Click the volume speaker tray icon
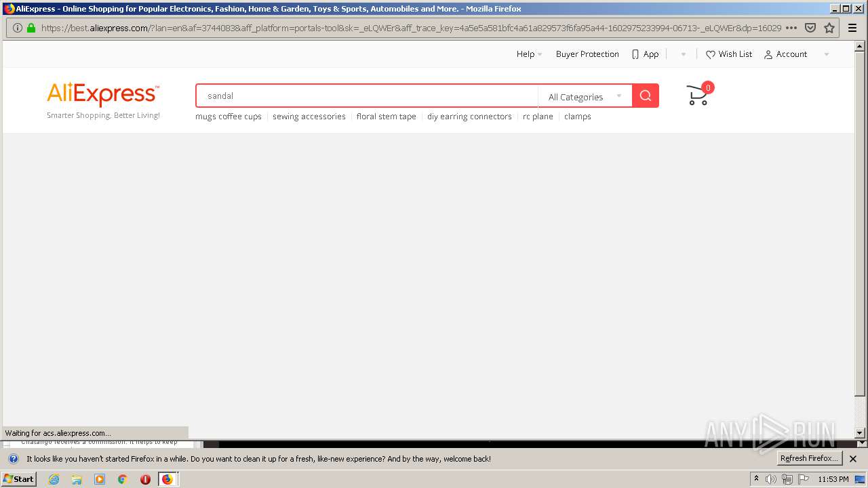This screenshot has width=868, height=488. (771, 479)
